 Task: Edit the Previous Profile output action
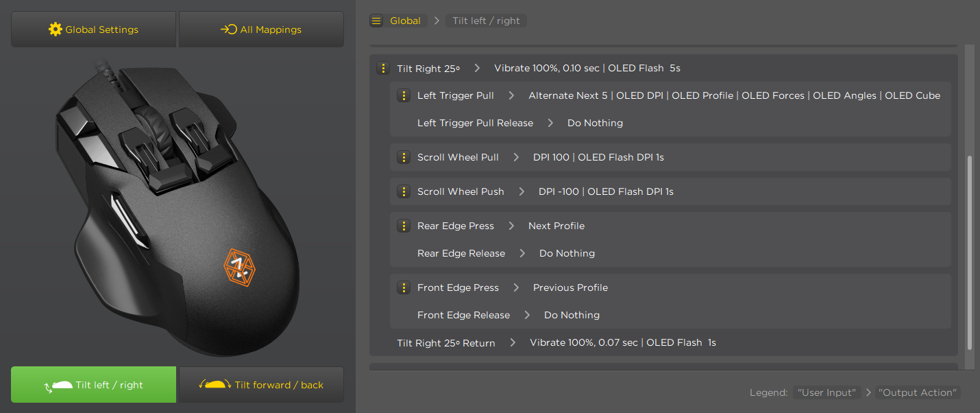(x=570, y=288)
